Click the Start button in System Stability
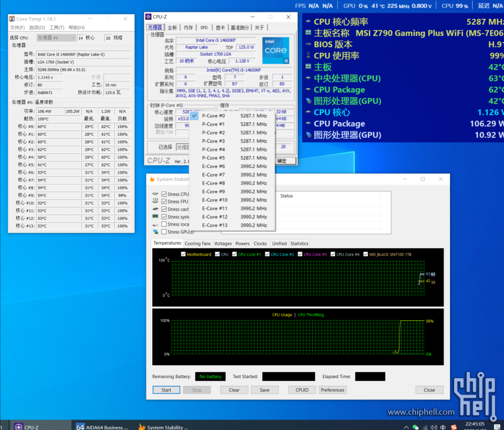Viewport: 504px width, 430px height. pos(166,390)
